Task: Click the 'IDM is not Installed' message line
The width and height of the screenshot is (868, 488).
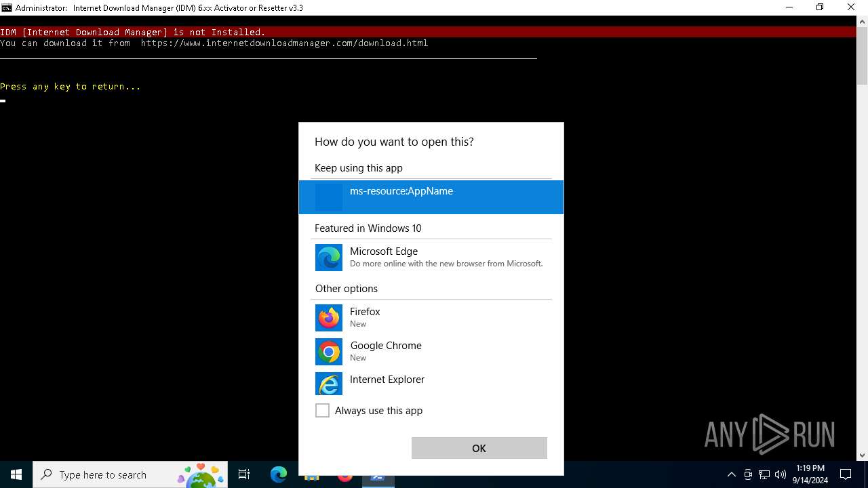Action: point(133,32)
